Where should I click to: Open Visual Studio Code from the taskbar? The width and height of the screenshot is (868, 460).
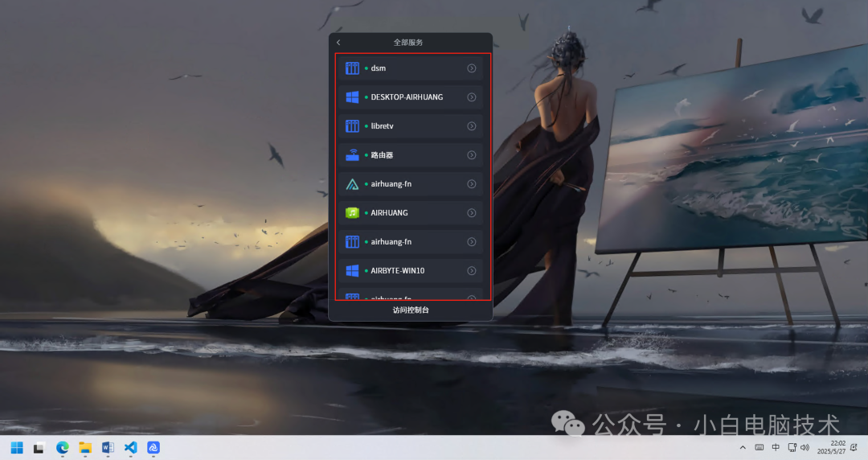click(x=131, y=448)
